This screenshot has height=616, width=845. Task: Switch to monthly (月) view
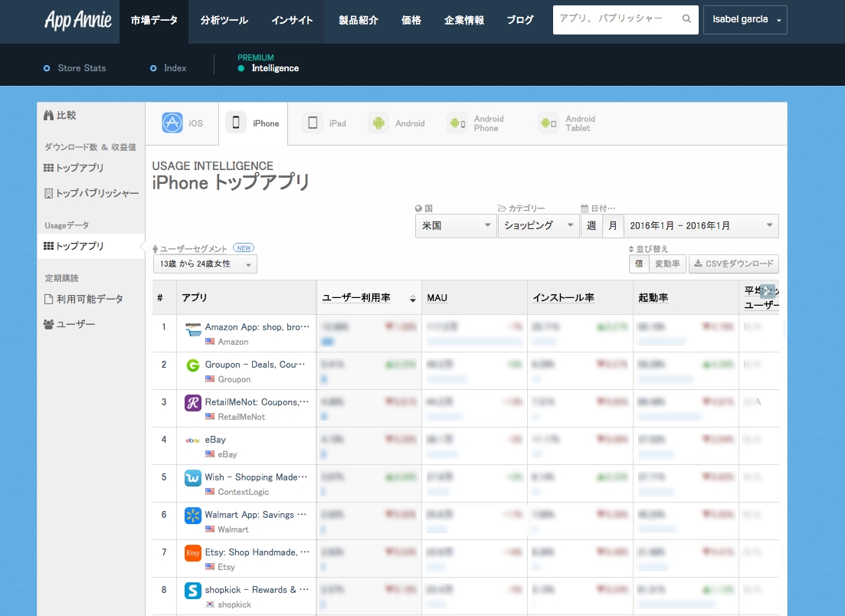[x=613, y=226]
